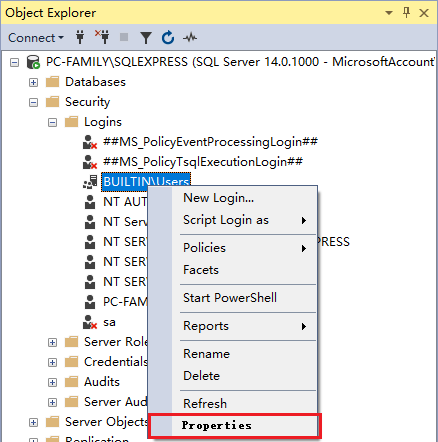Click the Security folder icon

(52, 102)
